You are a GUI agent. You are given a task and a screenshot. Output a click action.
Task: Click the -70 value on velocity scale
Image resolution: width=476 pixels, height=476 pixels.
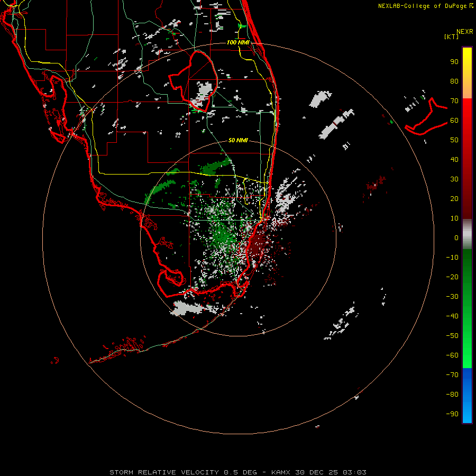[x=452, y=375]
